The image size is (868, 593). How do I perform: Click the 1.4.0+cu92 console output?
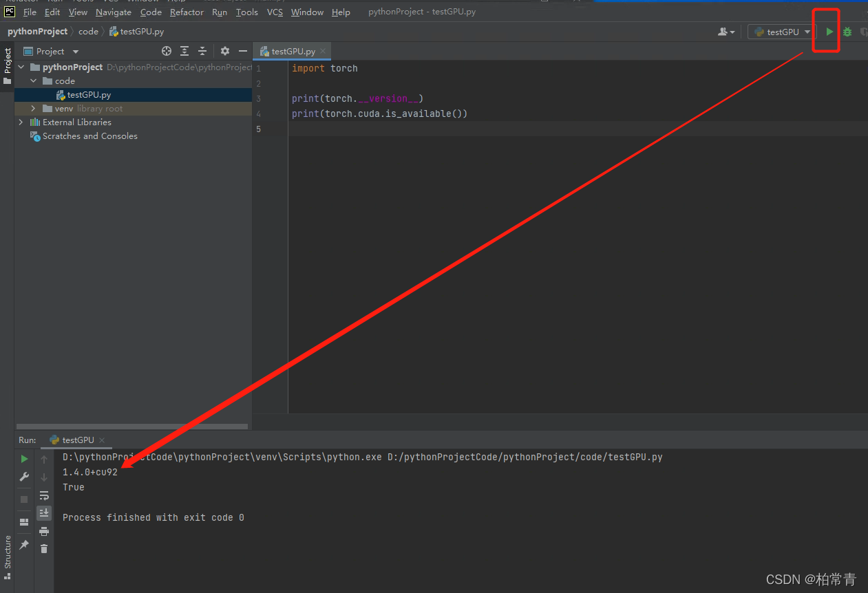coord(90,472)
